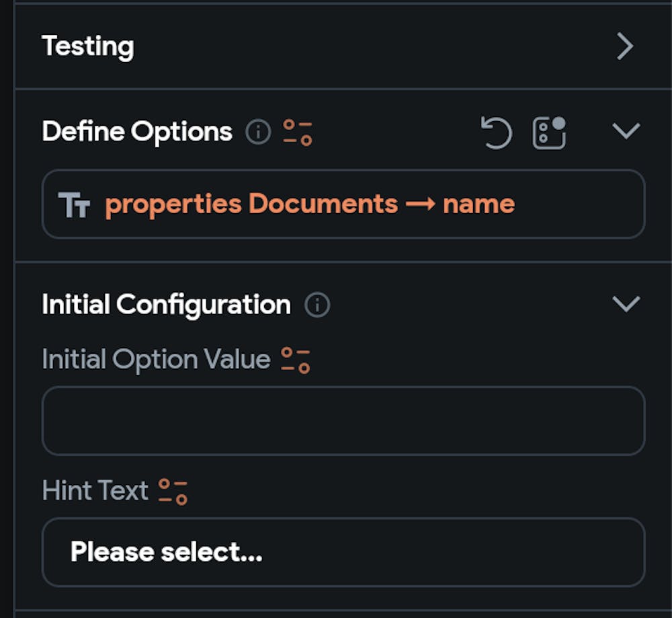
Task: Click the Hint Text label
Action: pos(95,491)
